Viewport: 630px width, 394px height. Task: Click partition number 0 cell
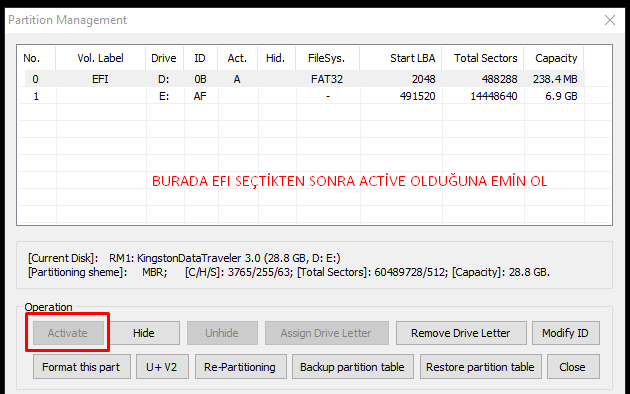click(36, 79)
